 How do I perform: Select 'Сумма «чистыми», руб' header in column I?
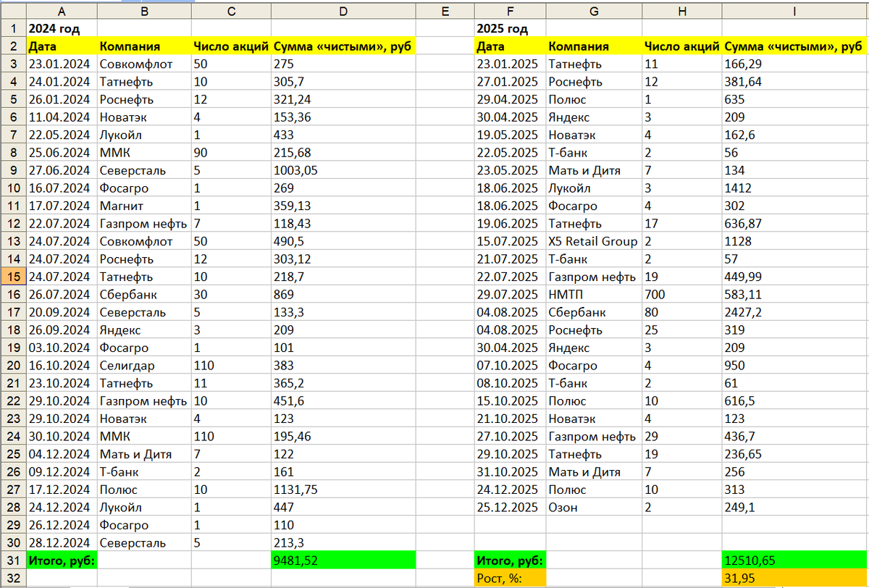pyautogui.click(x=794, y=46)
